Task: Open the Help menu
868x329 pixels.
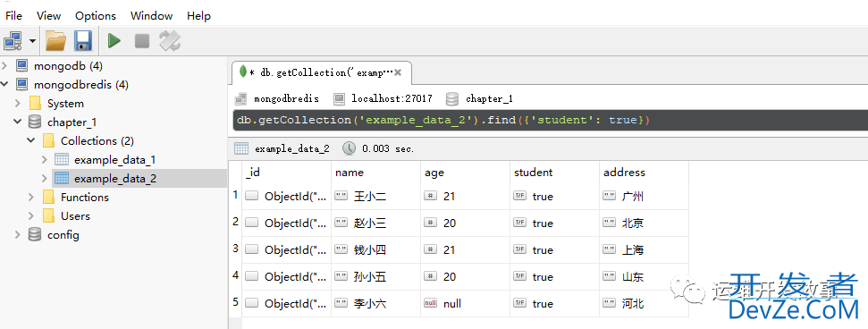Action: (198, 15)
